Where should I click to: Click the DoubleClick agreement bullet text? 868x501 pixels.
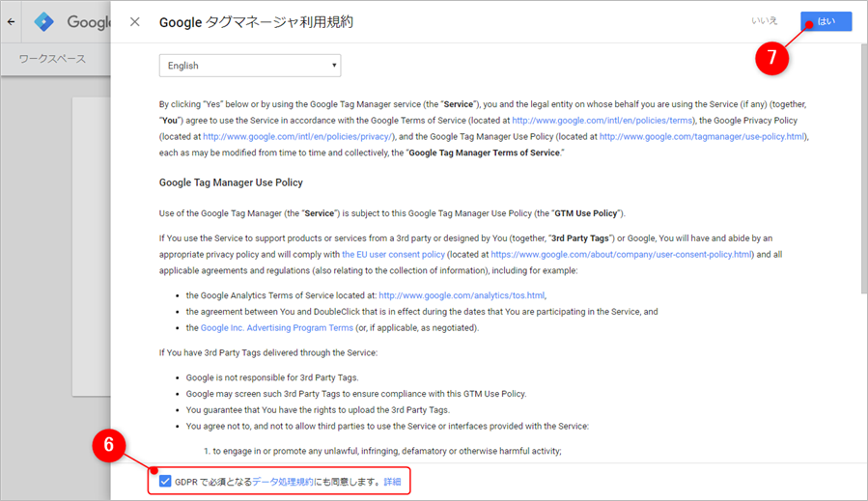[x=422, y=312]
